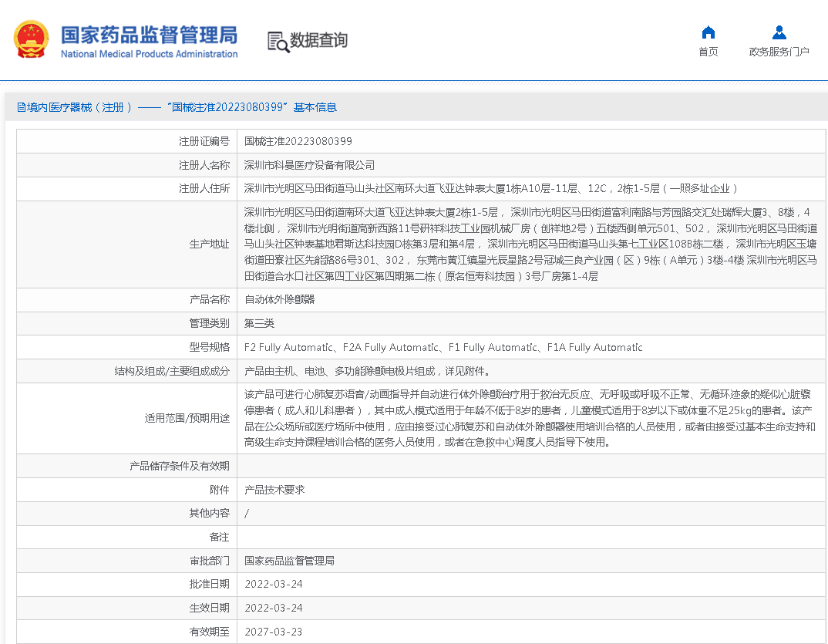Click the 境内医疗器械（注册）基本信息 section heading

pyautogui.click(x=182, y=108)
